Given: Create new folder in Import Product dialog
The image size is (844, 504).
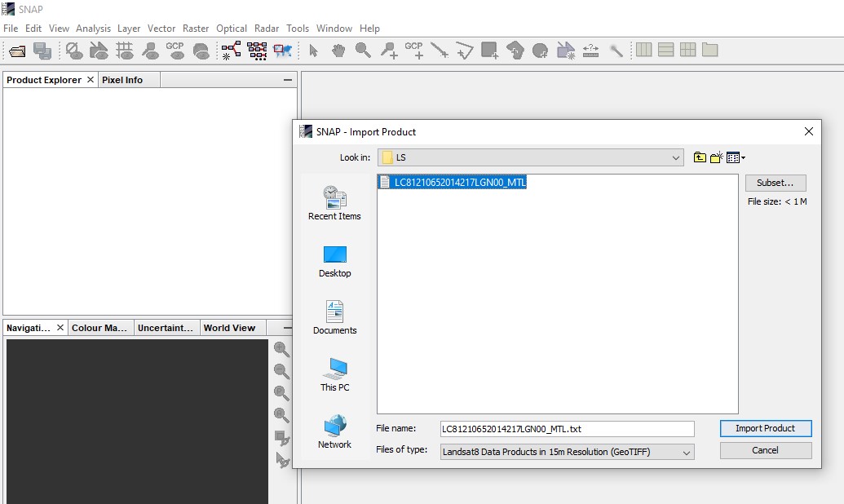Looking at the screenshot, I should coord(717,157).
